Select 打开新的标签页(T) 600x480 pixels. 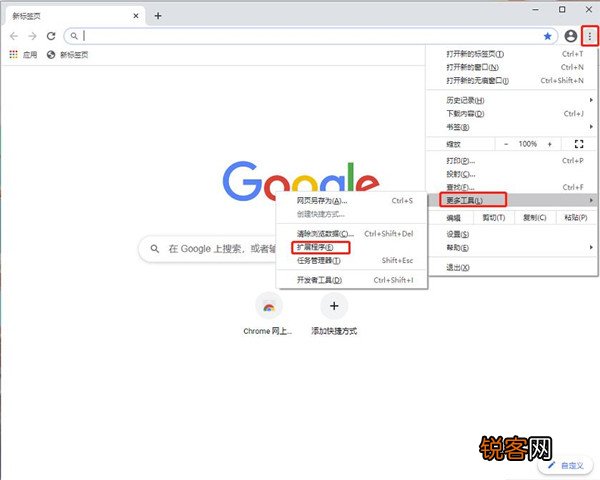click(x=512, y=54)
